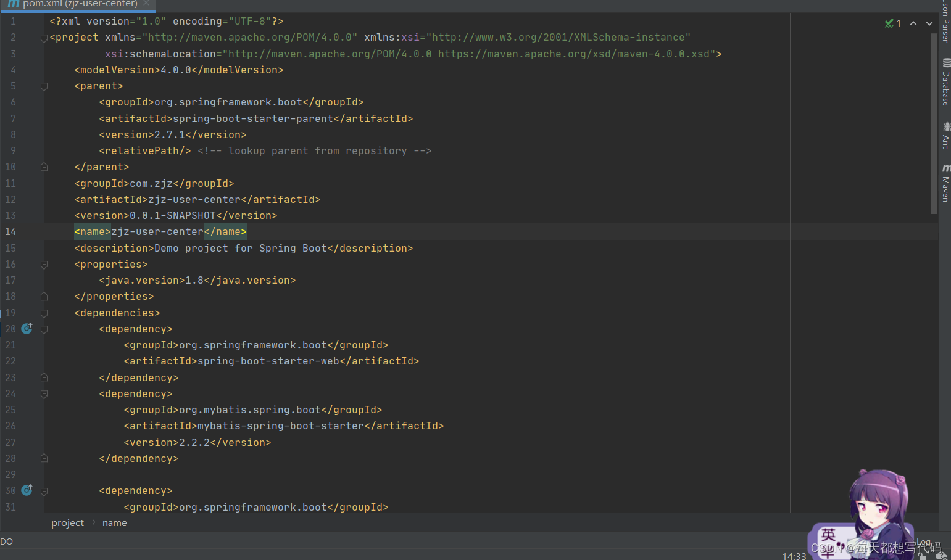Collapse the parent element fold region
951x560 pixels.
[x=43, y=86]
